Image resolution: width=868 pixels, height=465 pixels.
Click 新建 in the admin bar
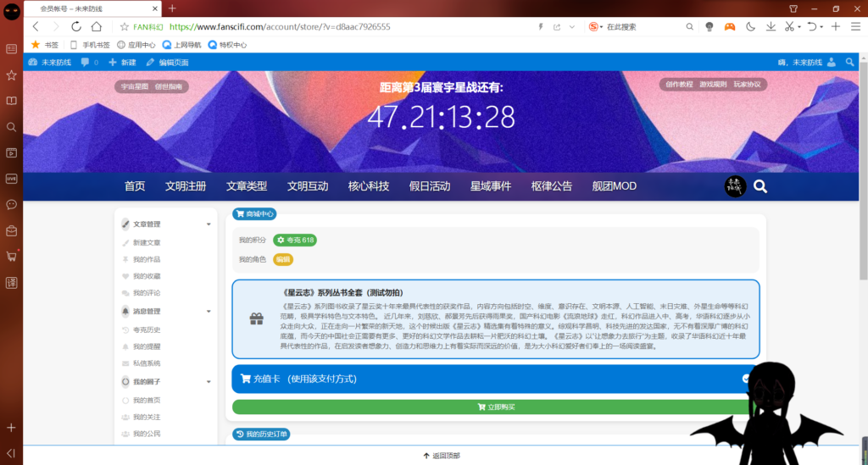pos(122,63)
